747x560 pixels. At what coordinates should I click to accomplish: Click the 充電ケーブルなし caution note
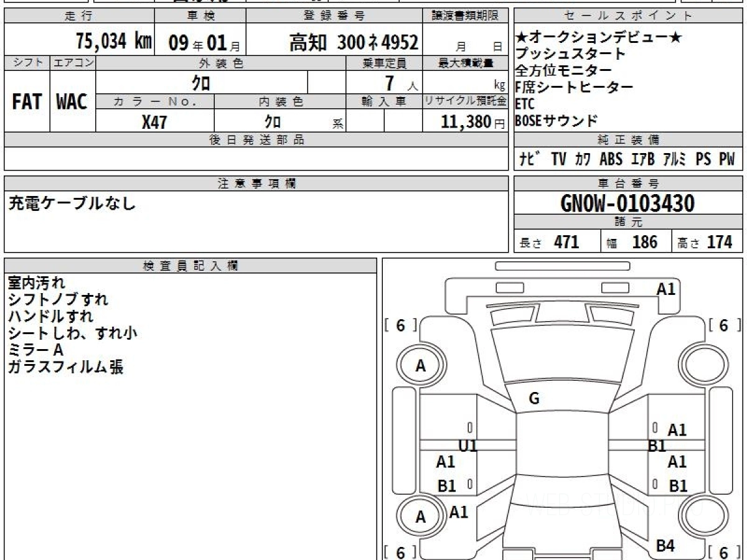72,203
